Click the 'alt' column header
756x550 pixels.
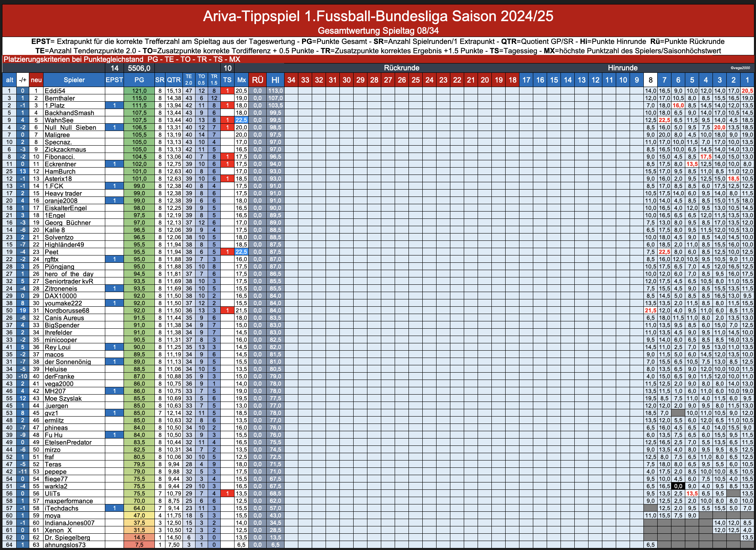click(9, 80)
